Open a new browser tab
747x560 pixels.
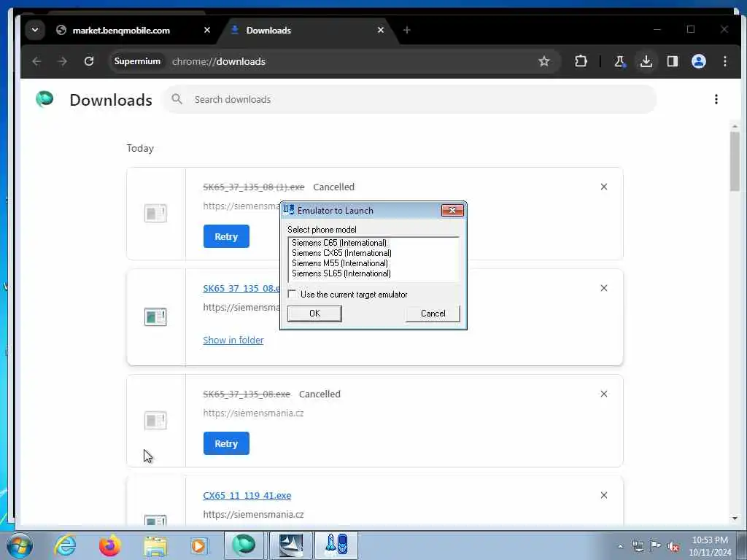(406, 30)
